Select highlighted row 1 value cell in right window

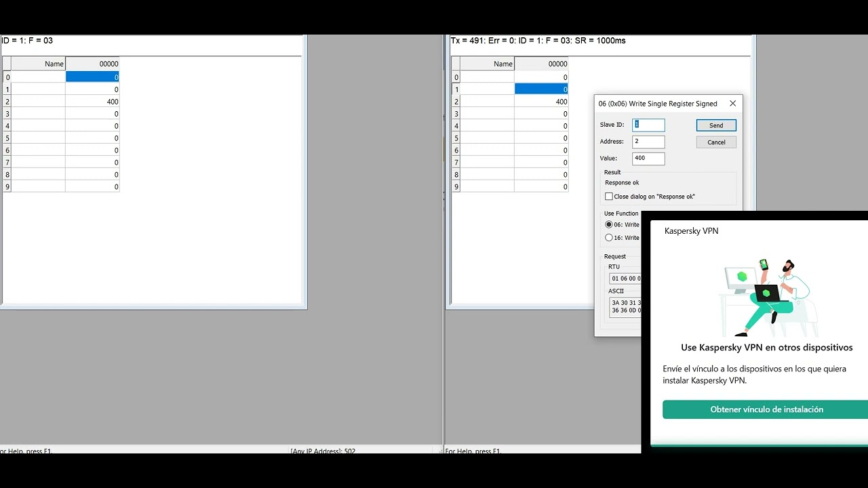click(541, 89)
